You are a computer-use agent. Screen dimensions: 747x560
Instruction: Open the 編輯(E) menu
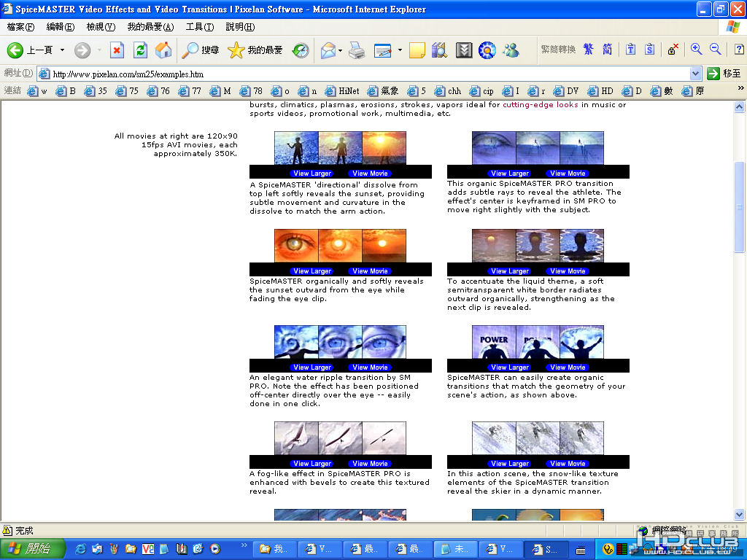coord(60,27)
